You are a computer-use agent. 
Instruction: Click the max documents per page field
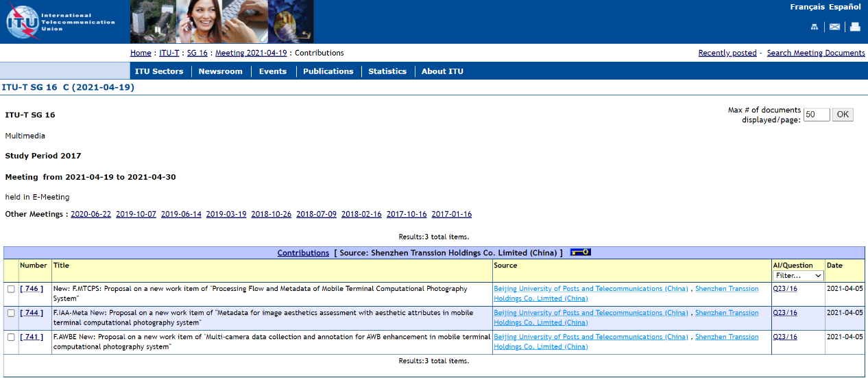point(817,115)
